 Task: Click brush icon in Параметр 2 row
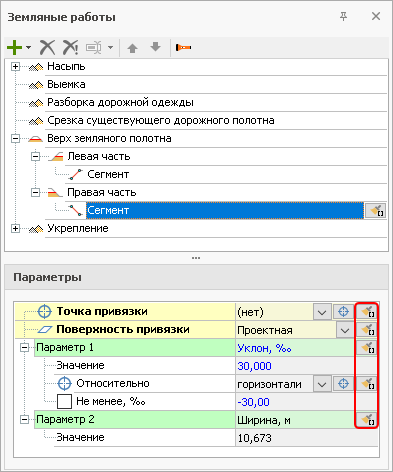(367, 420)
